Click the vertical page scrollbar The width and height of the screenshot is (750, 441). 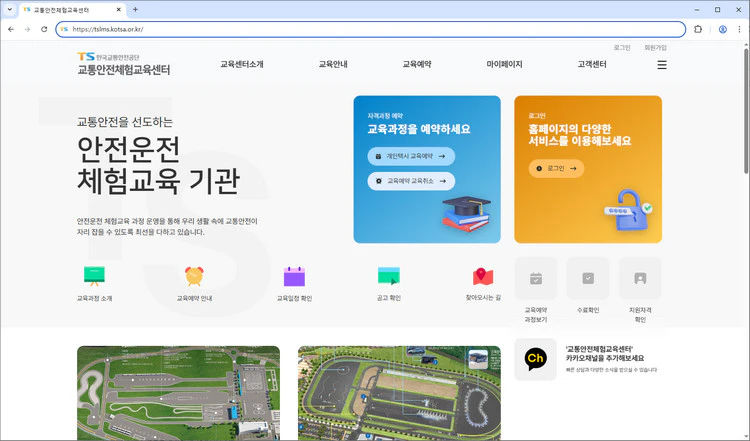[x=746, y=109]
